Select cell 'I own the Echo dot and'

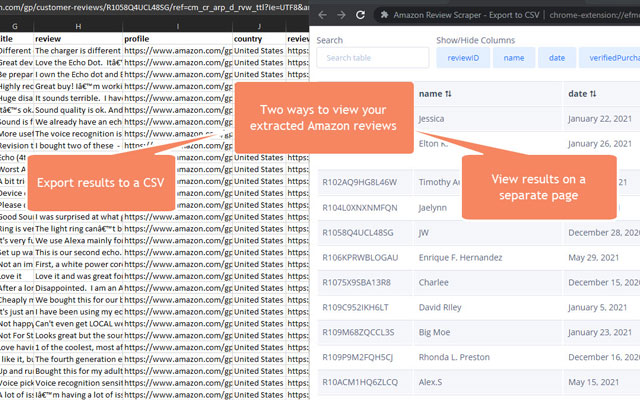click(x=78, y=74)
